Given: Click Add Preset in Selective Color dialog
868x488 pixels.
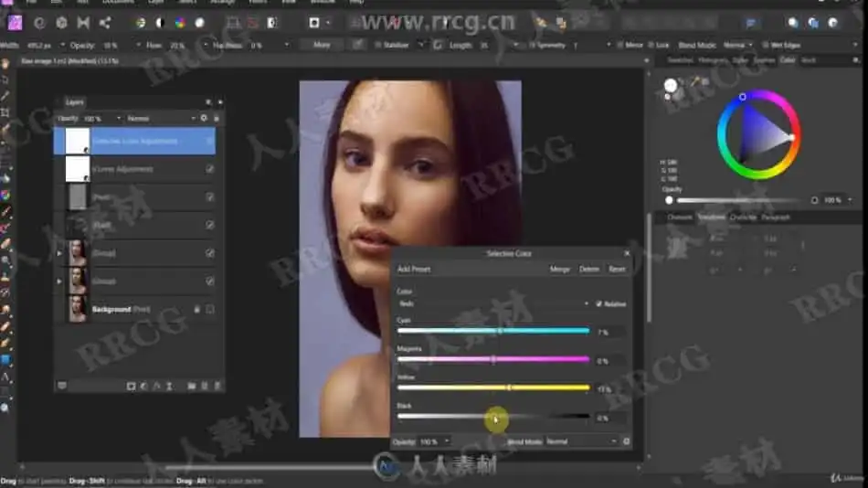Looking at the screenshot, I should (414, 270).
